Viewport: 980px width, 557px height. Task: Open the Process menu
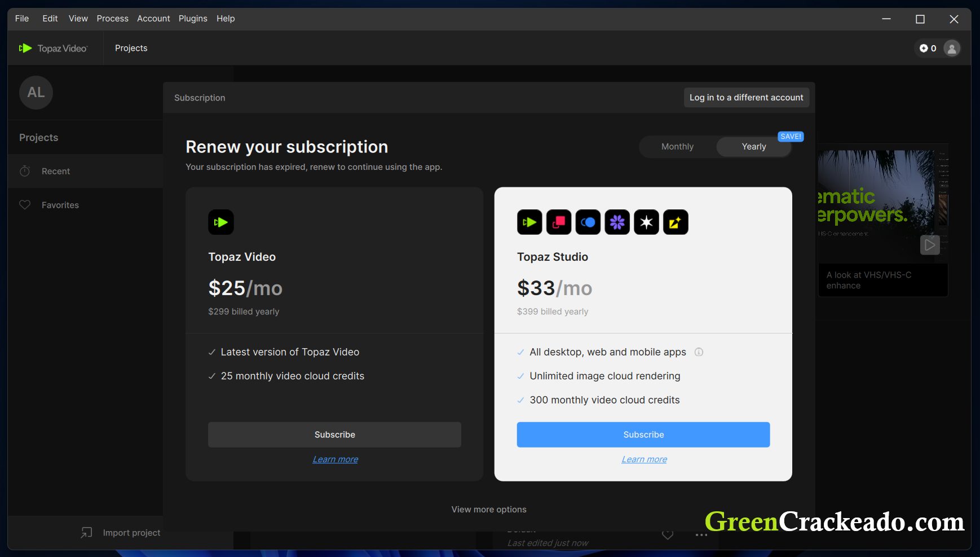pos(112,19)
